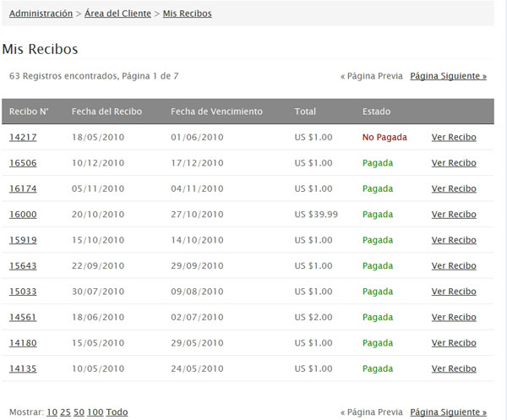Click the Recibo N° column header
507x420 pixels.
point(29,112)
